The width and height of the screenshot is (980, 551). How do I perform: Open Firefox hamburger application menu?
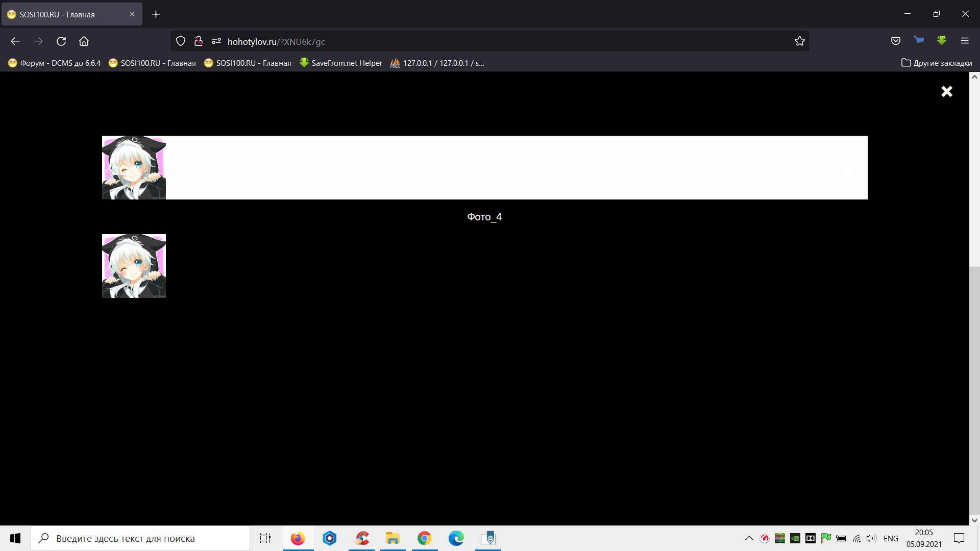(x=964, y=41)
